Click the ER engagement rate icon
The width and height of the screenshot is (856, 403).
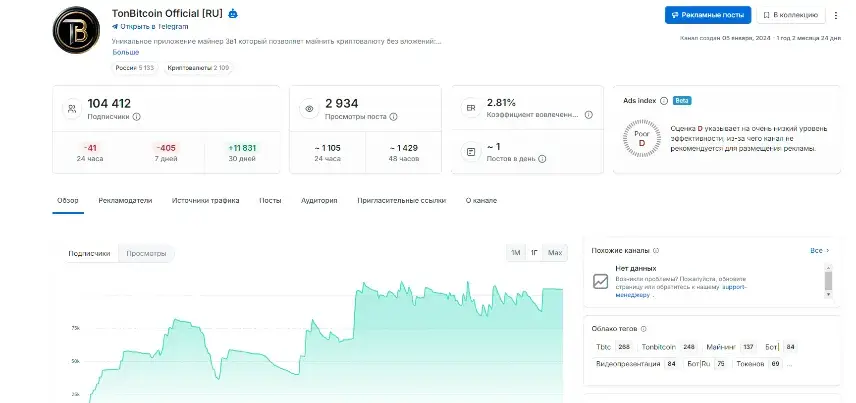pos(471,108)
